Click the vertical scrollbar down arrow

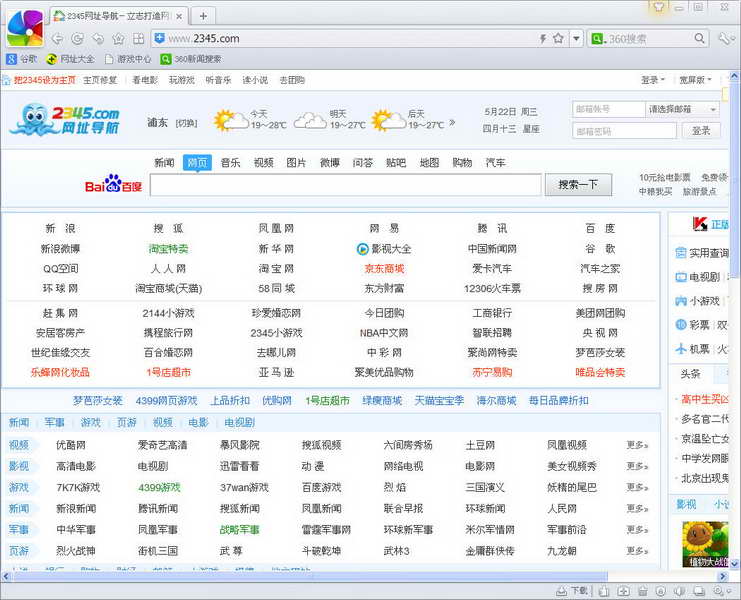[735, 564]
